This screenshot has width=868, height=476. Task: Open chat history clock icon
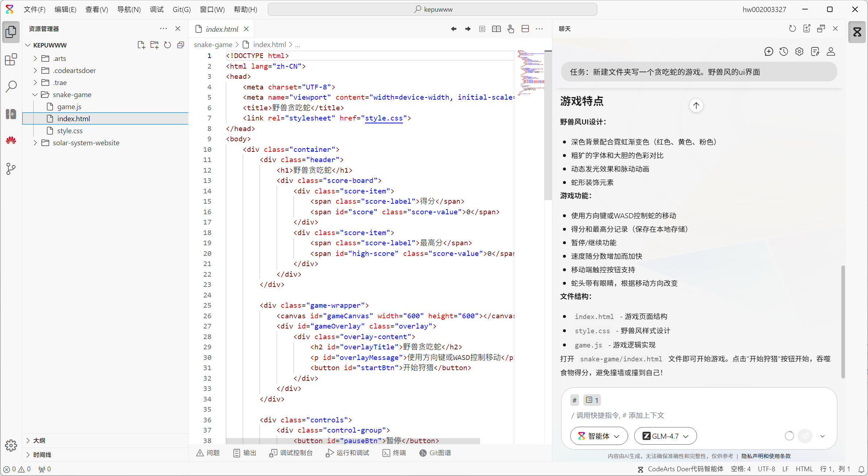tap(784, 51)
